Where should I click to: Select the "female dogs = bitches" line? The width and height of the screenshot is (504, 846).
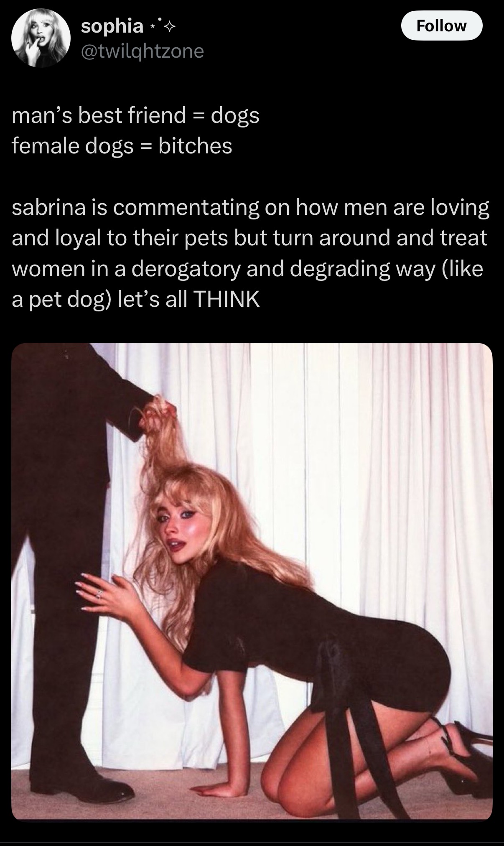122,145
